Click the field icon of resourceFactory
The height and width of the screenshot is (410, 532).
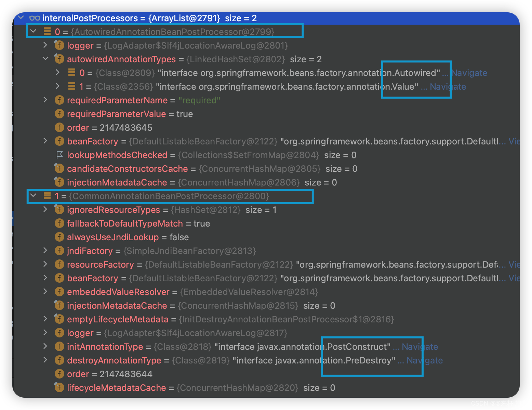(59, 264)
